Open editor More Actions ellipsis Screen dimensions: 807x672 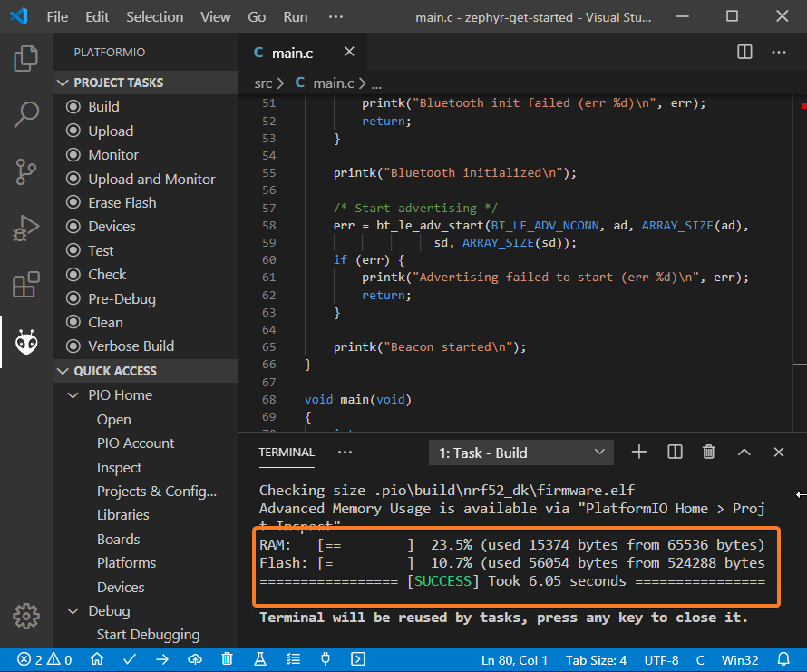coord(778,52)
